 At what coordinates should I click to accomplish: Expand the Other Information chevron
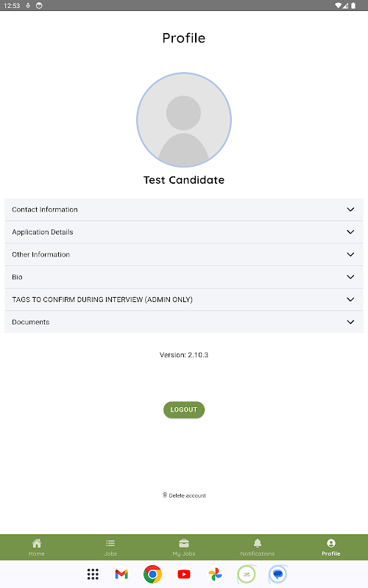pos(350,254)
